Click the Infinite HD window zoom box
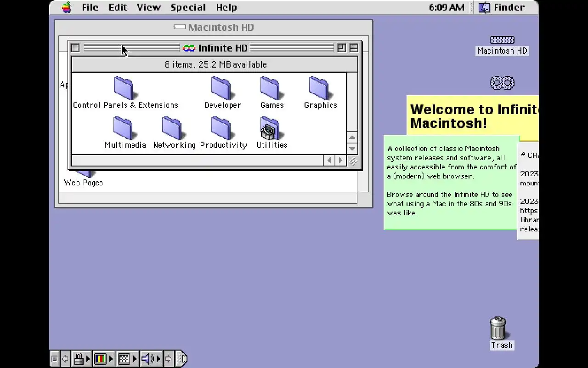 341,48
